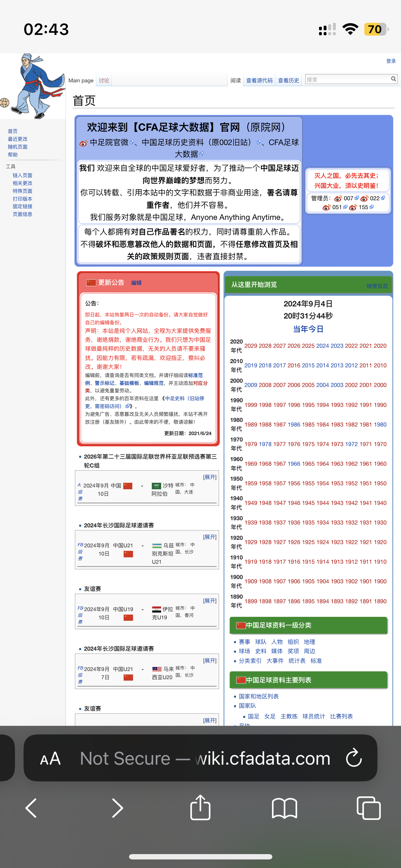
Task: Expand the China vs Saudi Arabia match
Action: click(210, 477)
